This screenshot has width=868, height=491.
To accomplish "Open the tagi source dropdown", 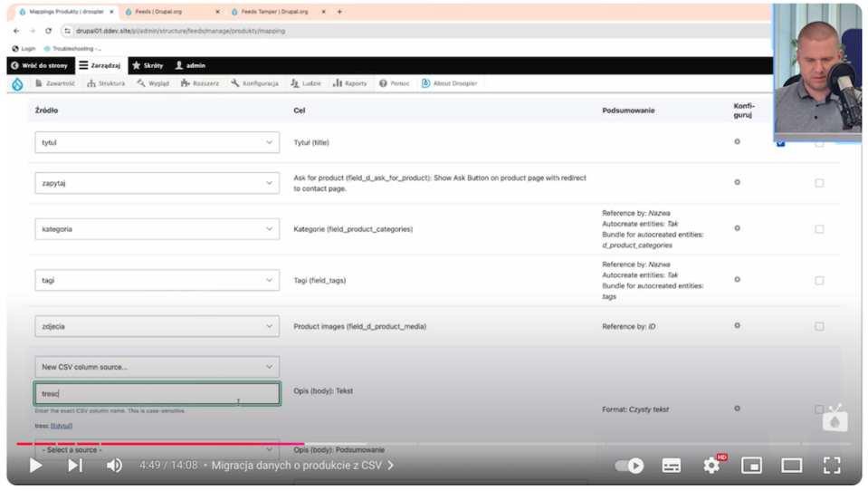I will (x=157, y=281).
